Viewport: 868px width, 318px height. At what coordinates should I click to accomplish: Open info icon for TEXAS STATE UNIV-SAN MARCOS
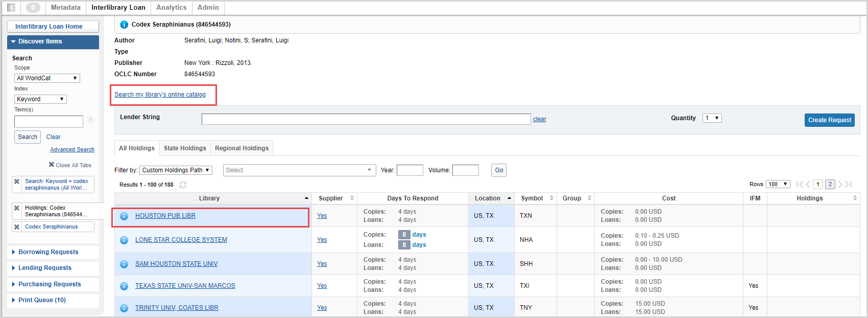(124, 286)
